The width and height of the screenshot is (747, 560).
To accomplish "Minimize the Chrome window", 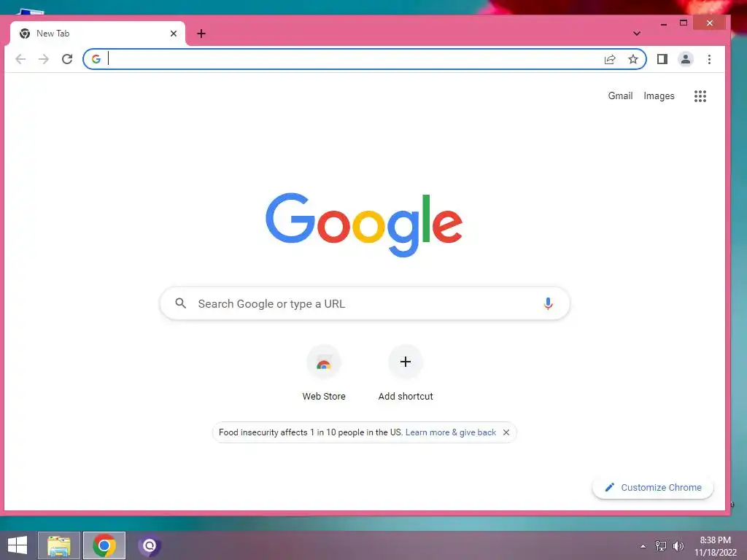I will pyautogui.click(x=664, y=23).
